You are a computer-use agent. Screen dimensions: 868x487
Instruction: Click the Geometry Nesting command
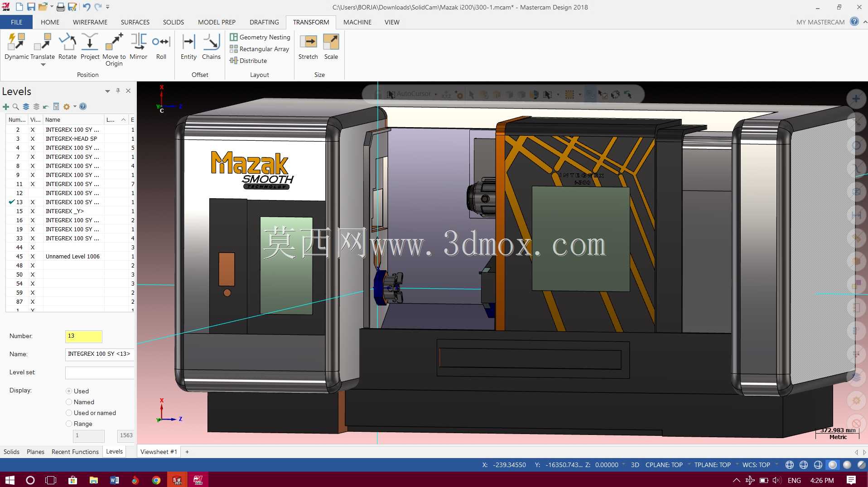260,37
